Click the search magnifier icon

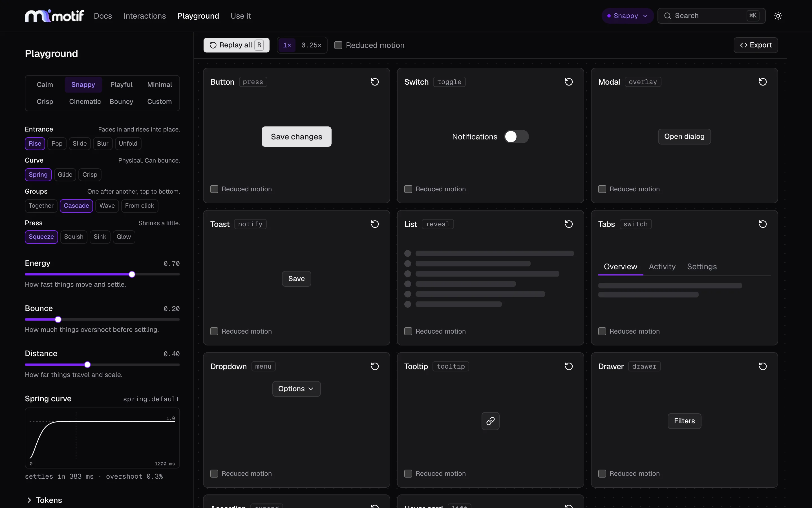click(667, 16)
